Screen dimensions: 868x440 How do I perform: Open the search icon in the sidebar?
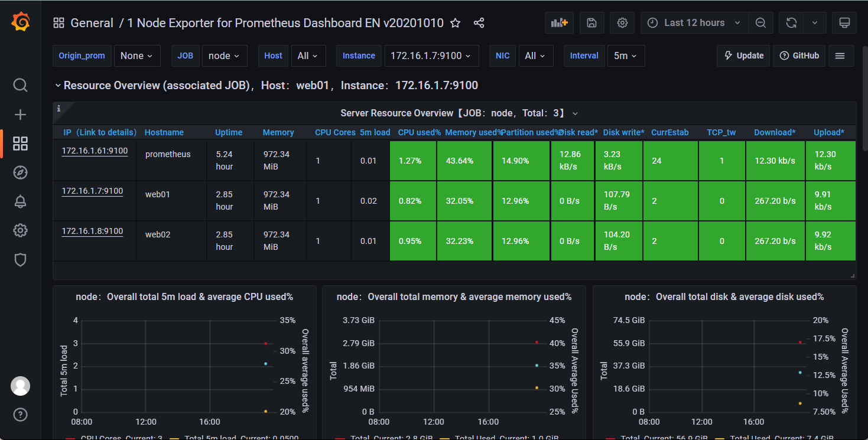pos(20,86)
